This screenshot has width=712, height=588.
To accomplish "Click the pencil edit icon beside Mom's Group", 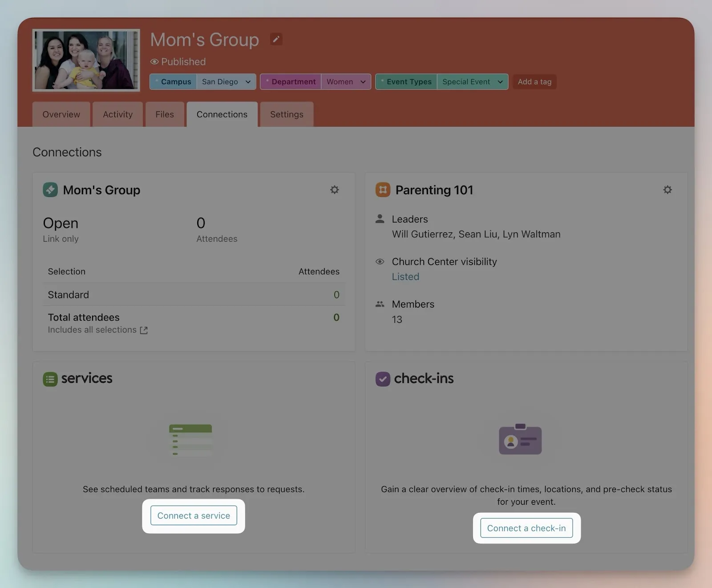I will (276, 40).
